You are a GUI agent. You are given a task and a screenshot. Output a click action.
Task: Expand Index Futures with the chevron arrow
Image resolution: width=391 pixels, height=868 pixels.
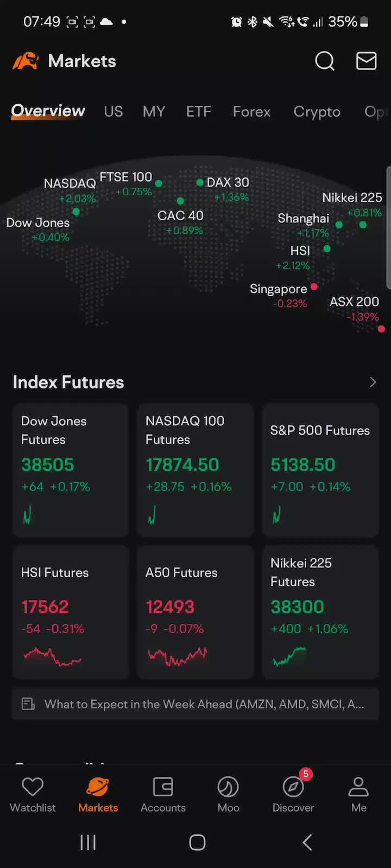(x=373, y=382)
